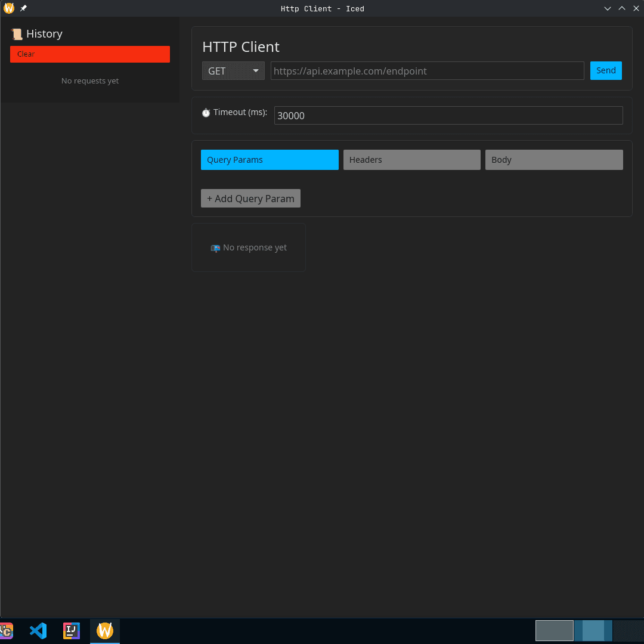
Task: Open Visual Studio Code from the taskbar
Action: point(38,630)
